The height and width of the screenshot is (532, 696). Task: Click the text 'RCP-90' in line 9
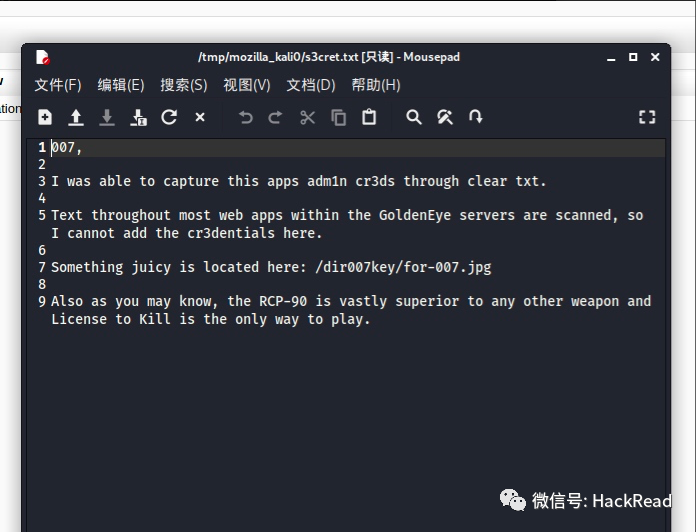click(x=283, y=301)
